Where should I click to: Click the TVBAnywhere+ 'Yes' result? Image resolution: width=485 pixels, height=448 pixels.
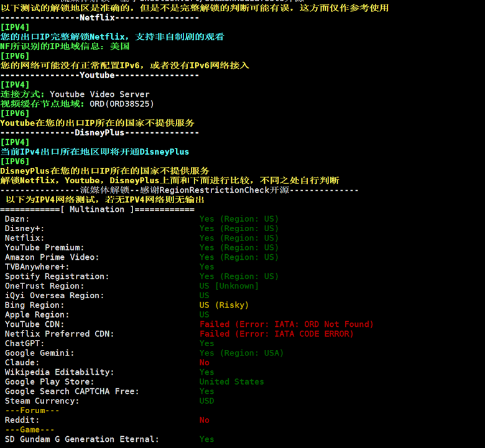pos(206,267)
